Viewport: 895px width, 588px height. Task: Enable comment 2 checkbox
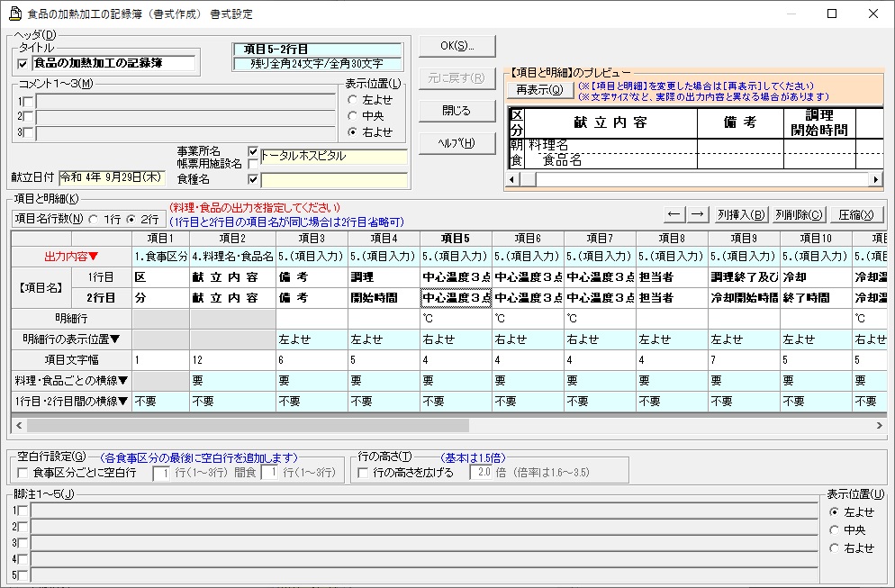27,116
